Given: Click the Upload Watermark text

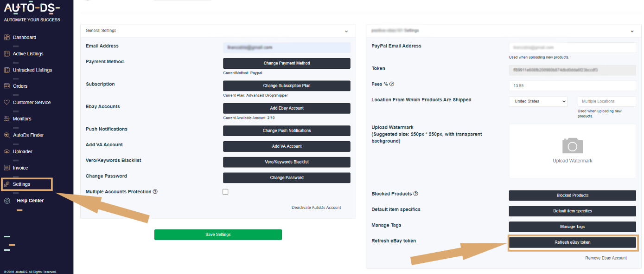Looking at the screenshot, I should (x=573, y=161).
